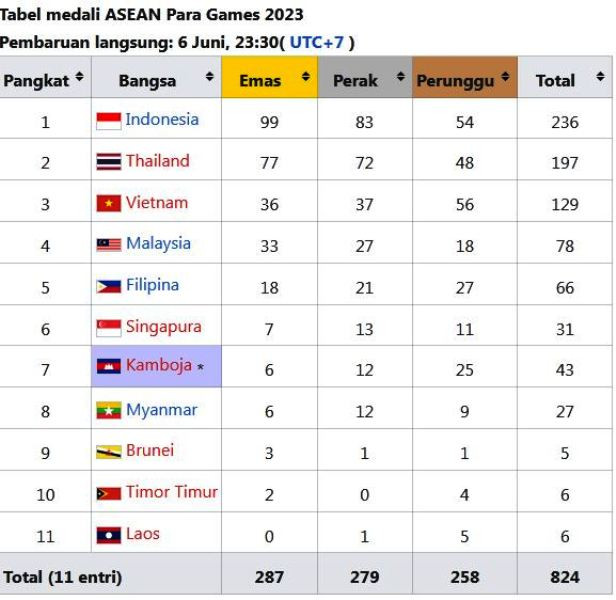Sort by Perak silver medal column
Image resolution: width=616 pixels, height=600 pixels.
pyautogui.click(x=400, y=76)
